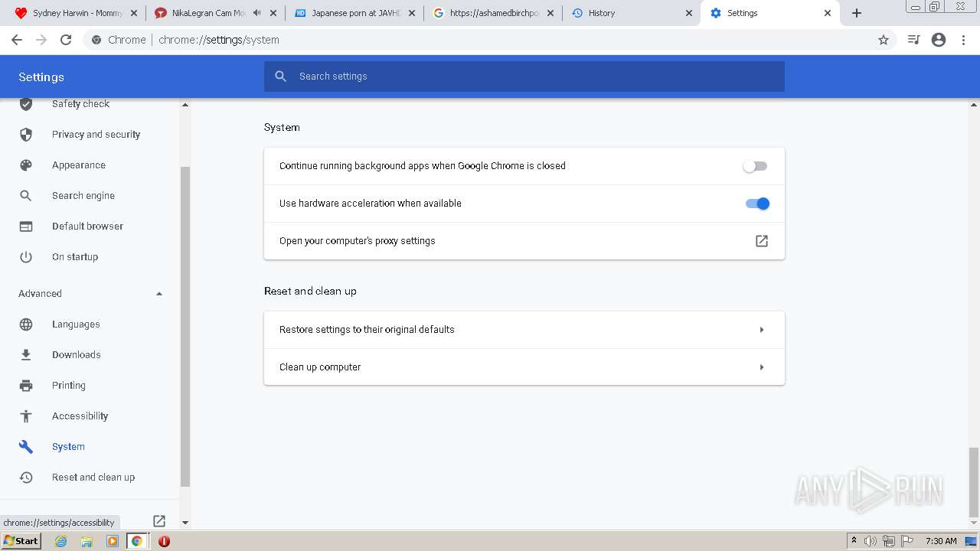
Task: Close the History tab
Action: (x=689, y=13)
